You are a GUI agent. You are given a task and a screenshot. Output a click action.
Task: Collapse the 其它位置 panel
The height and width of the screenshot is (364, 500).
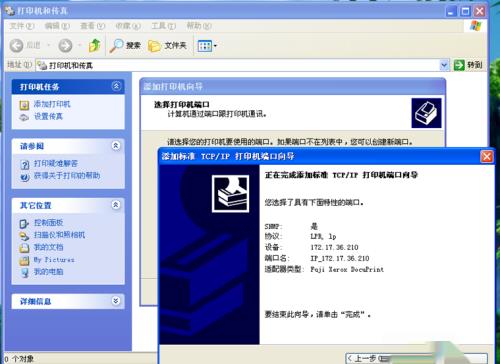tap(116, 205)
